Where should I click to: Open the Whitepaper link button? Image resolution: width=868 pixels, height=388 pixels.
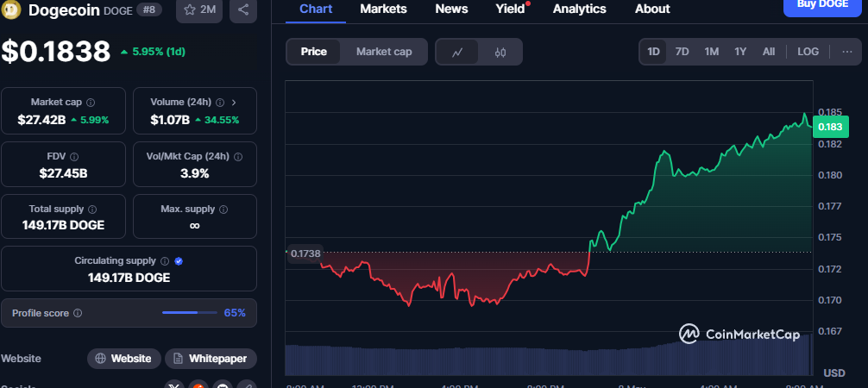(211, 359)
